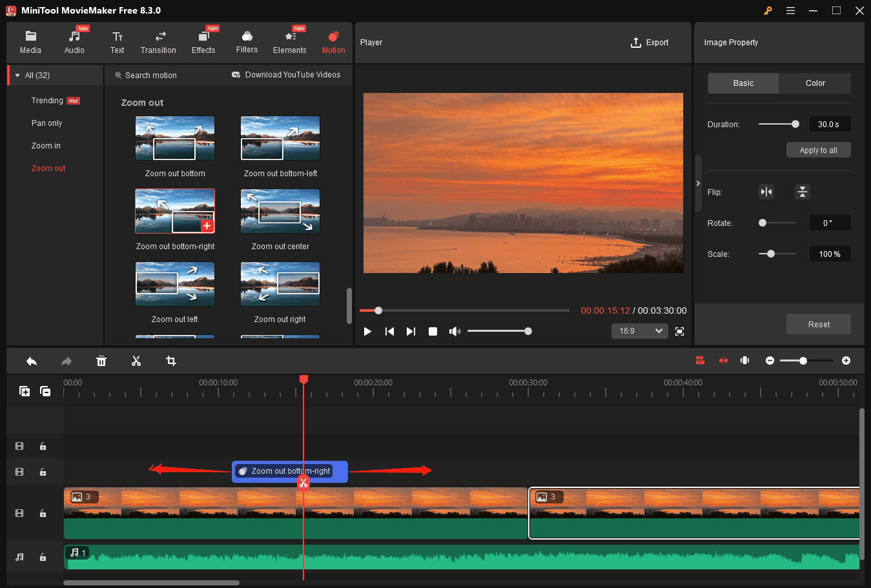Switch to the Basic tab
This screenshot has height=588, width=871.
(x=743, y=83)
